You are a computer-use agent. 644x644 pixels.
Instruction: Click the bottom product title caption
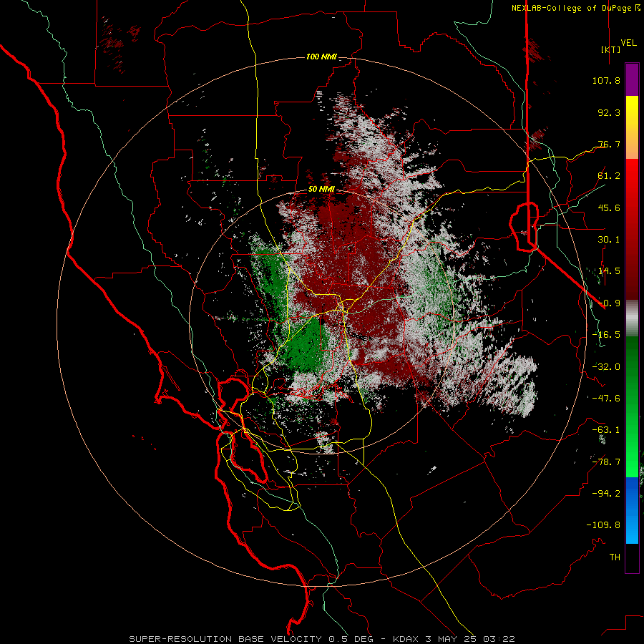tap(321, 639)
